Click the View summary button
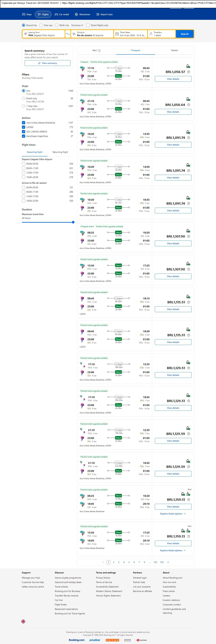The height and width of the screenshot is (644, 216). coord(47,63)
